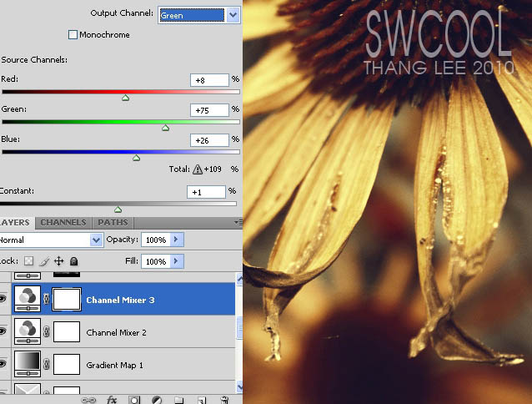
Task: Switch to the Paths tab
Action: (113, 222)
